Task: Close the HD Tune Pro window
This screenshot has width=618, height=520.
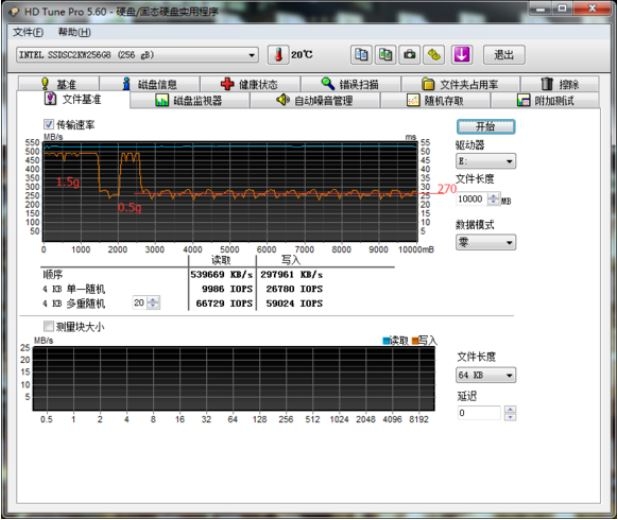Action: 592,8
